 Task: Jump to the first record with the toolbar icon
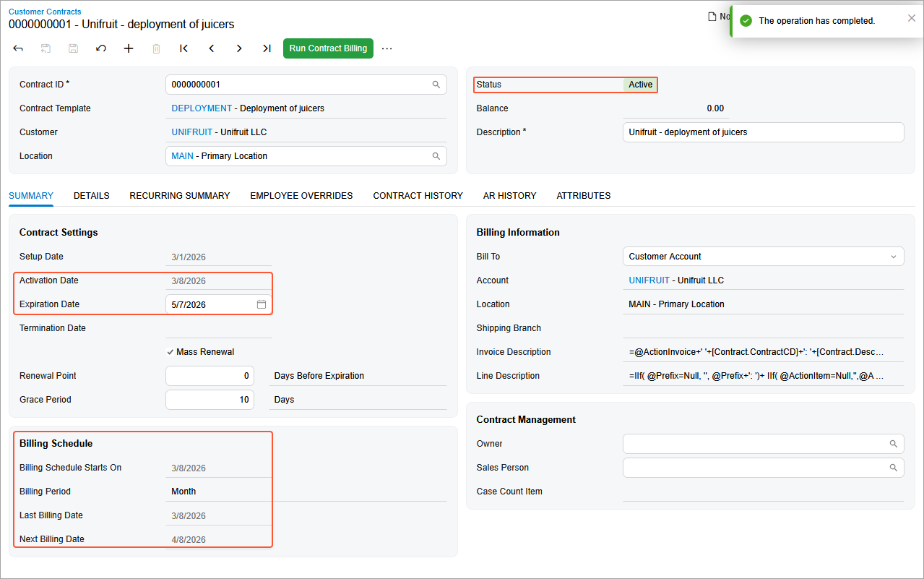click(x=183, y=48)
